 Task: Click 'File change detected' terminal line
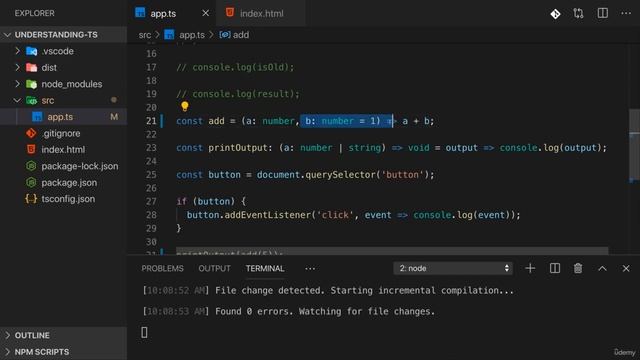pyautogui.click(x=328, y=291)
